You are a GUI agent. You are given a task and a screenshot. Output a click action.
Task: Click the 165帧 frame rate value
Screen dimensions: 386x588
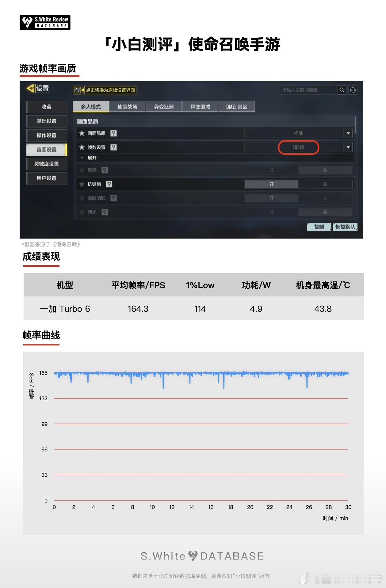click(x=298, y=147)
